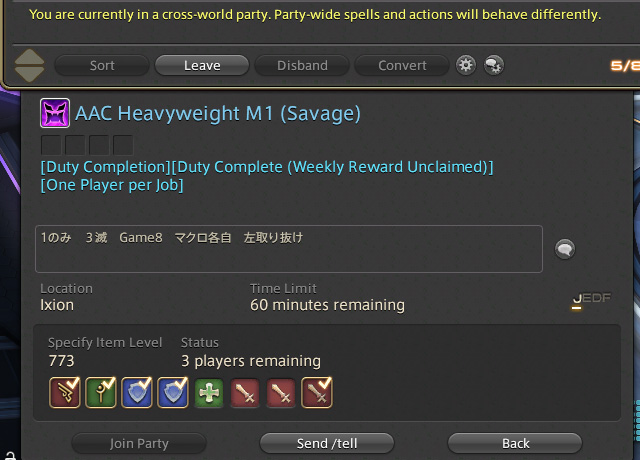Click the second blue tank shield slot

pos(173,393)
